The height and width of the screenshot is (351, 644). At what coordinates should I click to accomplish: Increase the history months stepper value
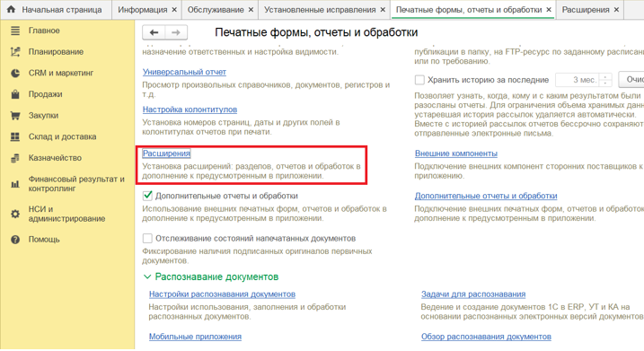tap(605, 77)
